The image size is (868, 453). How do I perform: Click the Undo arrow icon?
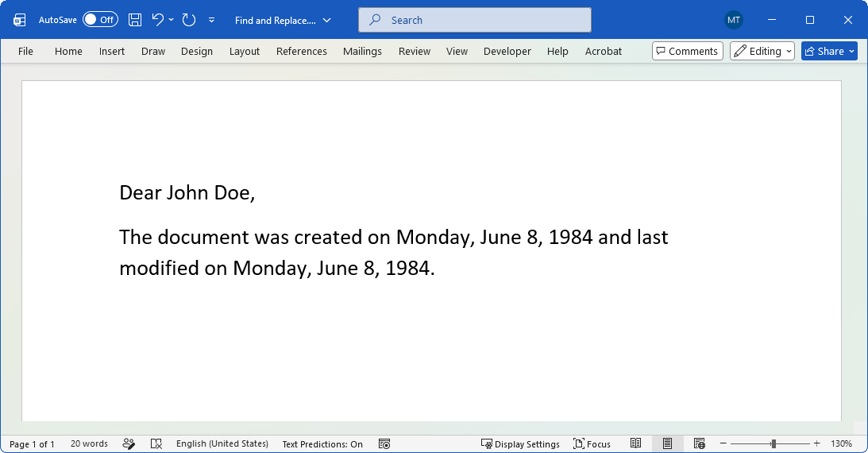pos(157,20)
